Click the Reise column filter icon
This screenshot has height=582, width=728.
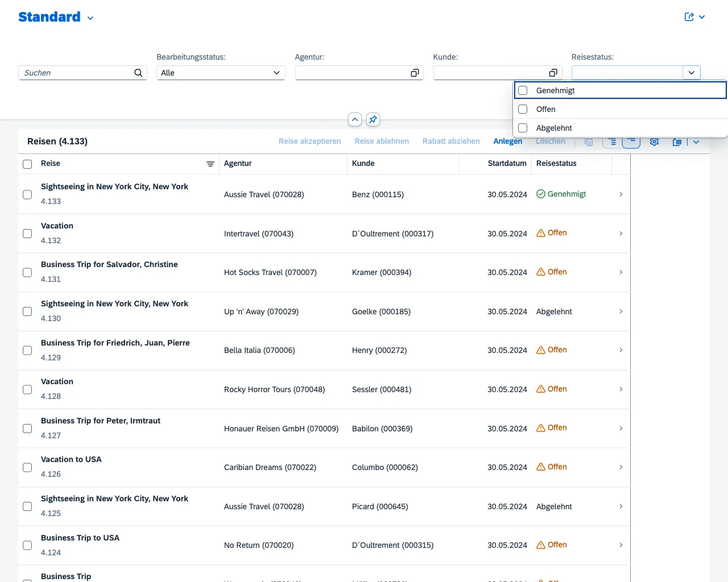coord(210,164)
